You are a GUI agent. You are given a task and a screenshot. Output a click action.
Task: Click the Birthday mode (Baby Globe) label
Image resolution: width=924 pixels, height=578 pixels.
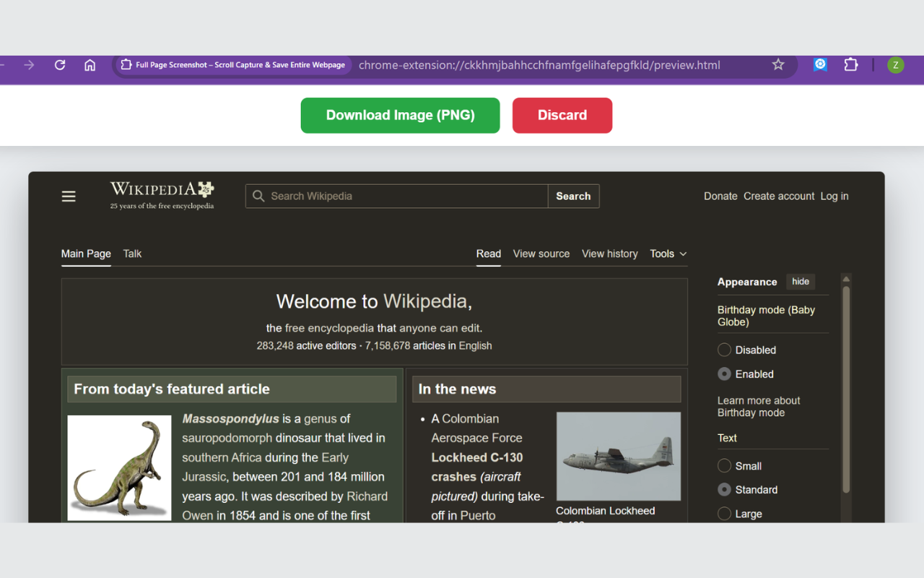click(766, 316)
